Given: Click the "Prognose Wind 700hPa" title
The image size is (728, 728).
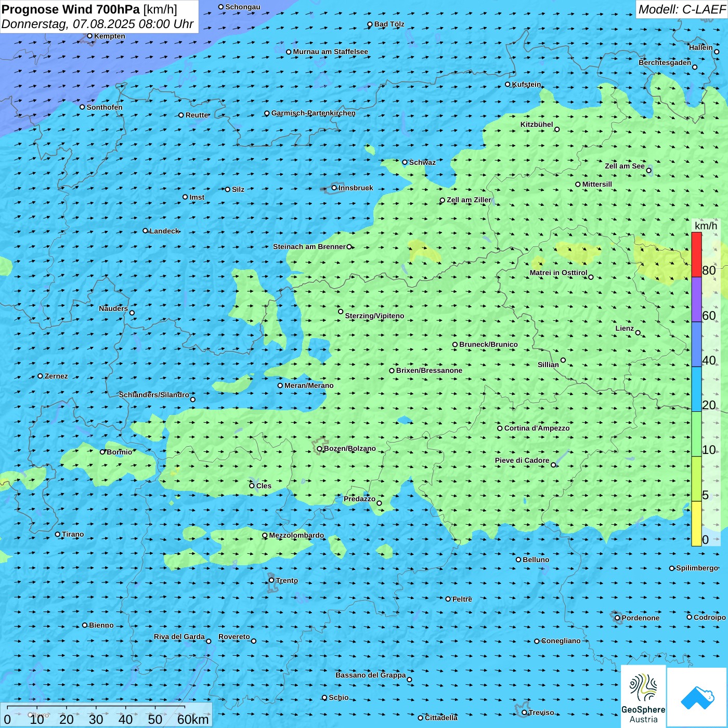Looking at the screenshot, I should [x=71, y=9].
